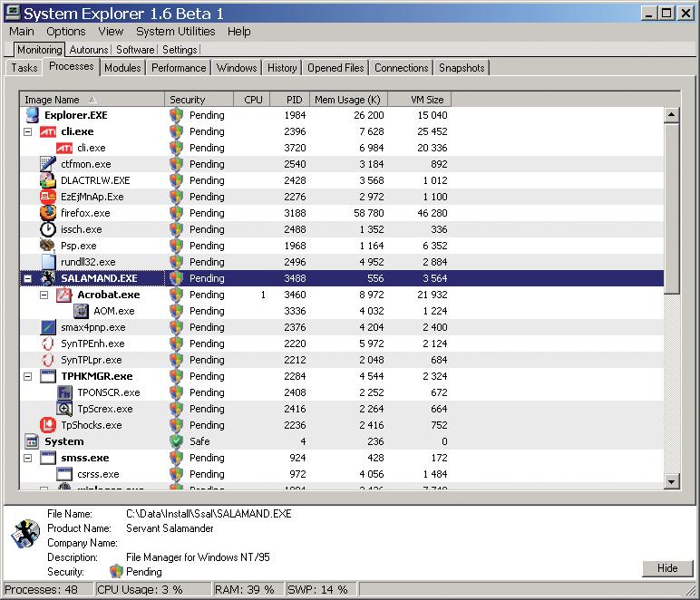Click the TPONSCR.exe icon
This screenshot has height=600, width=700.
coord(64,392)
